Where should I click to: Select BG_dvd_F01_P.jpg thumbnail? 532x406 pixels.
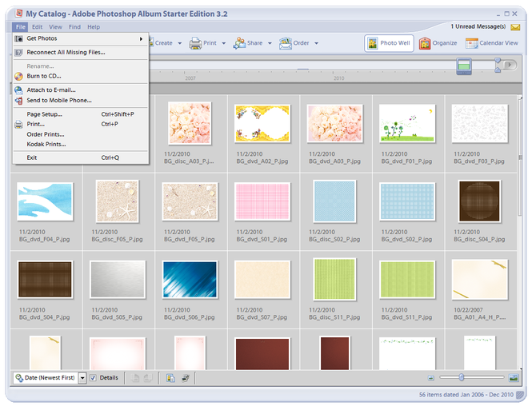click(407, 124)
